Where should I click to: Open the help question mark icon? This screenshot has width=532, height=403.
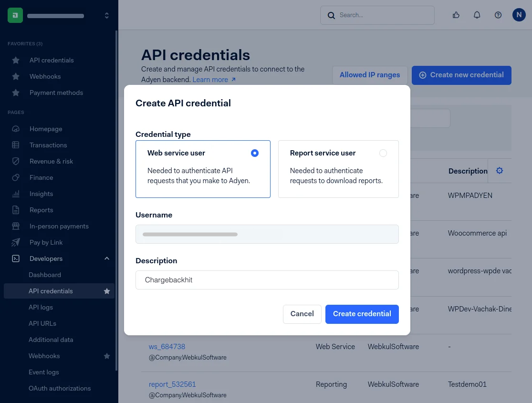(498, 15)
